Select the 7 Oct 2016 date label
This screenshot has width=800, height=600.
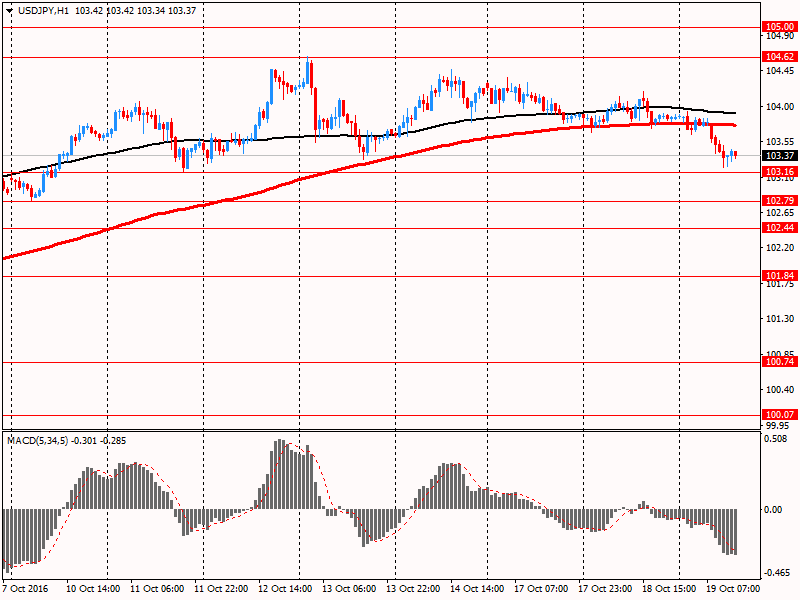click(x=25, y=588)
